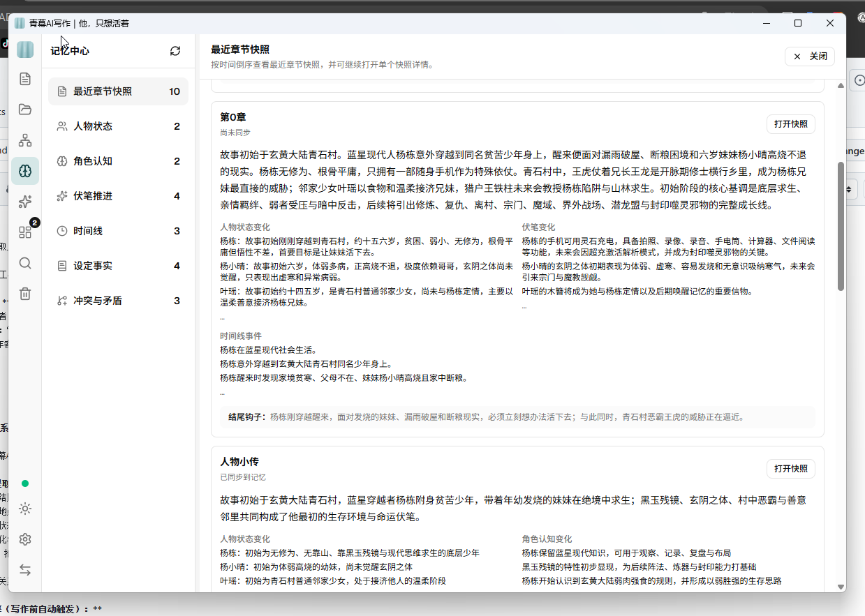Select the 人物状态 tab

pos(118,126)
